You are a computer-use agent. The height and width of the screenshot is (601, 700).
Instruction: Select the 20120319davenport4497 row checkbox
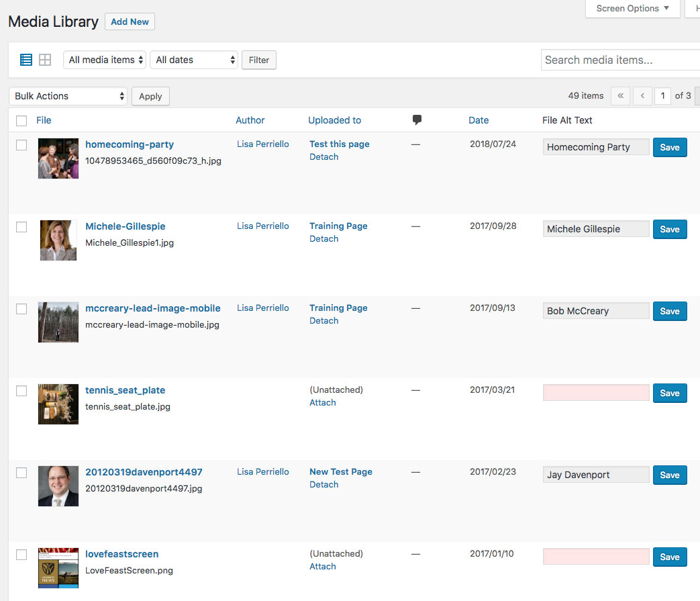21,473
